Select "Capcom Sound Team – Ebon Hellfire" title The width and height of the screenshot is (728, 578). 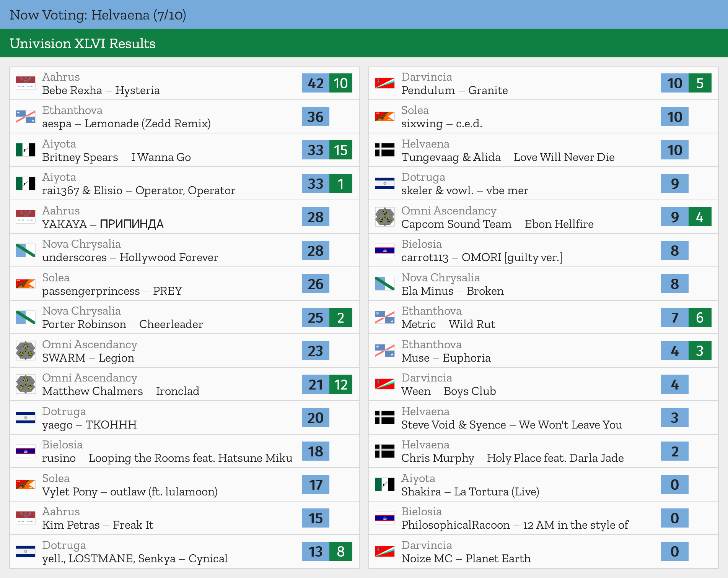497,224
